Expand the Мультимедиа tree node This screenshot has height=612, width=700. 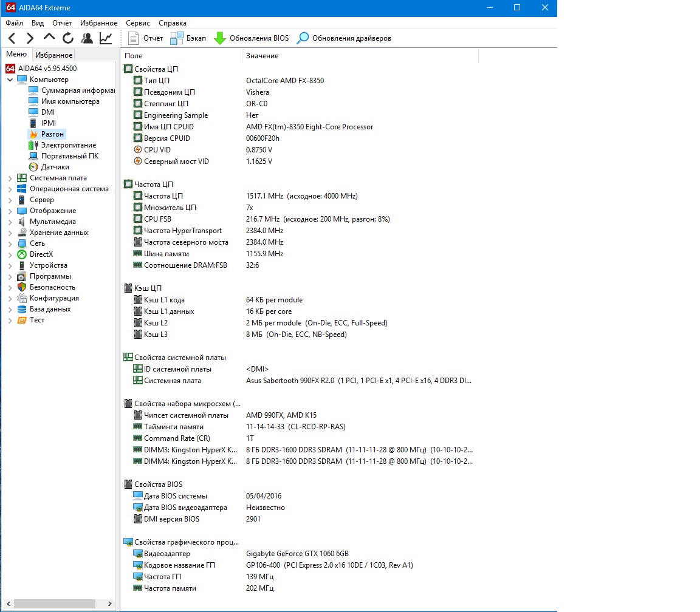10,222
